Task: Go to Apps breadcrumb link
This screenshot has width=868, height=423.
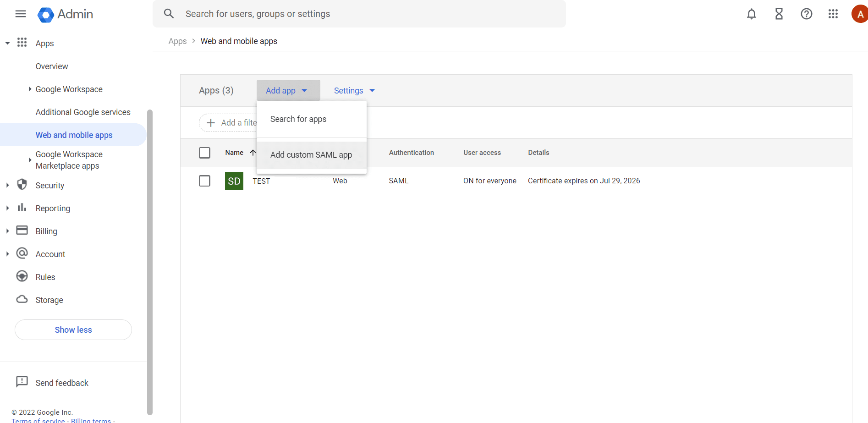Action: click(x=177, y=41)
